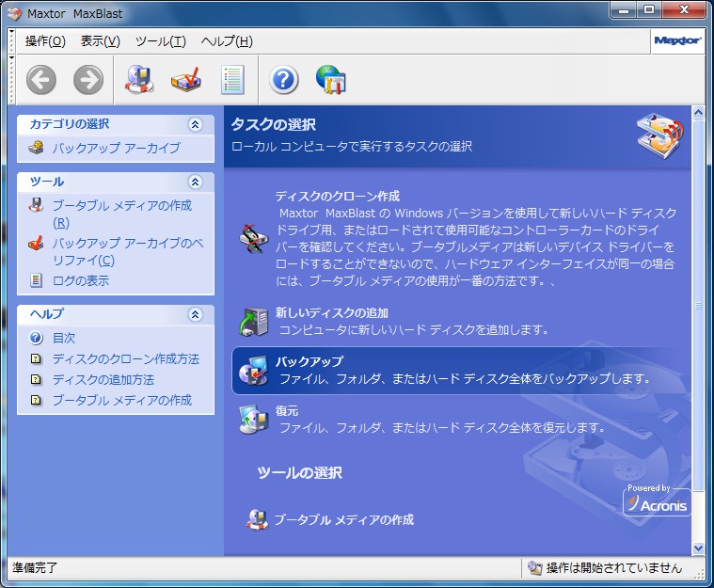
Task: Click the バックアップ task icon
Action: pos(254,370)
